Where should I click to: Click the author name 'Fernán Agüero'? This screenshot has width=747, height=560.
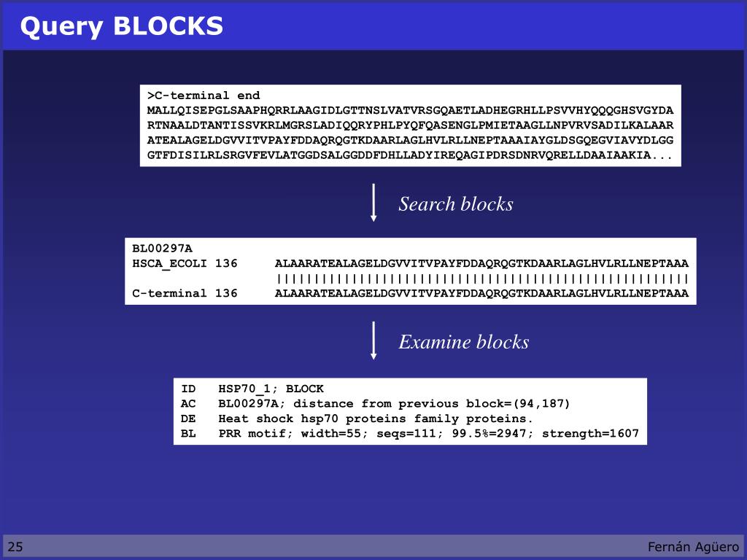point(693,547)
